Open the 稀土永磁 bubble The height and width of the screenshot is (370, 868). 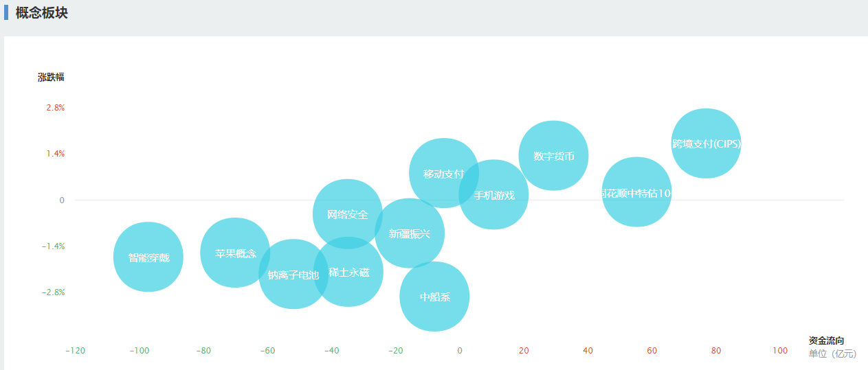click(348, 272)
